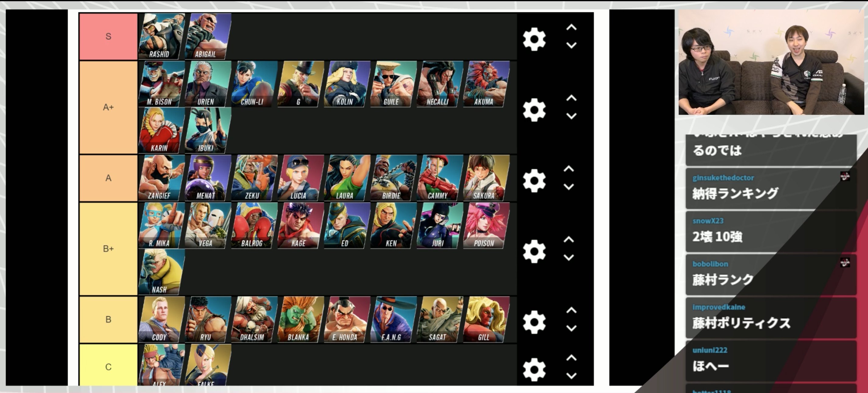Open ginsukethedoctor chat username
Viewport: 868px width, 393px height.
click(723, 178)
